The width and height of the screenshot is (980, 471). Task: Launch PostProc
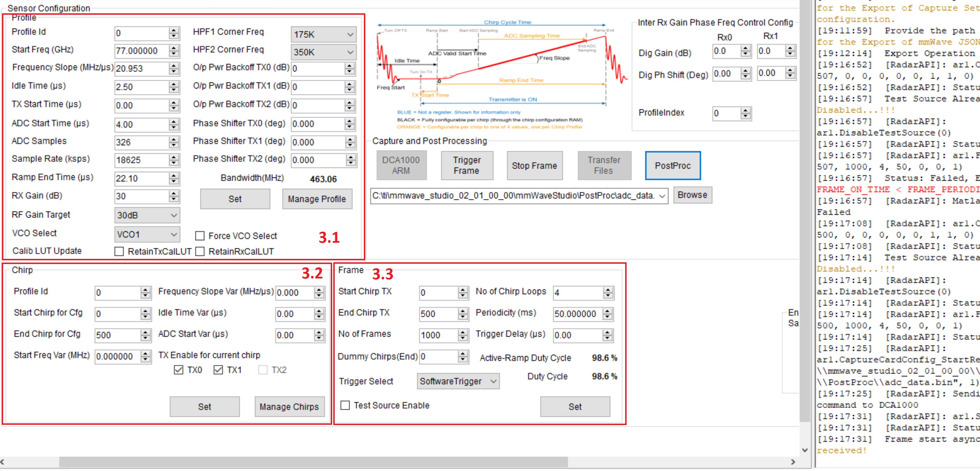pyautogui.click(x=673, y=165)
